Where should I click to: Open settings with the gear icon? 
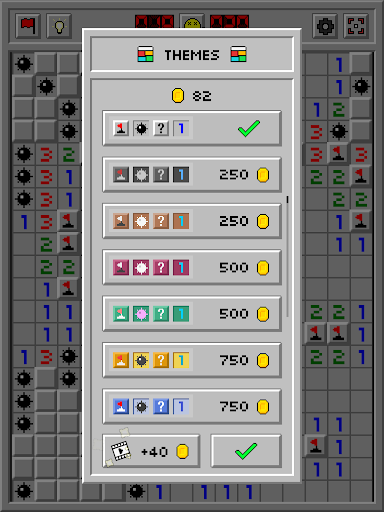point(325,26)
